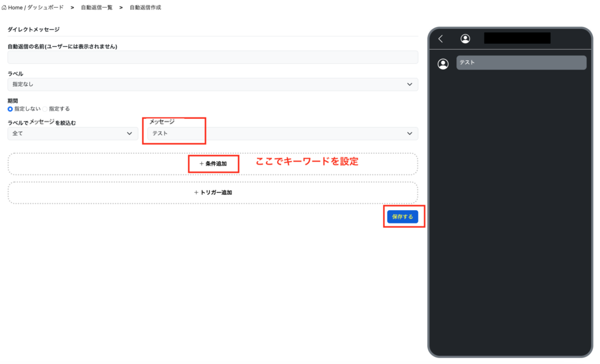This screenshot has width=600, height=364.
Task: Click the Home icon in breadcrumb
Action: click(5, 8)
